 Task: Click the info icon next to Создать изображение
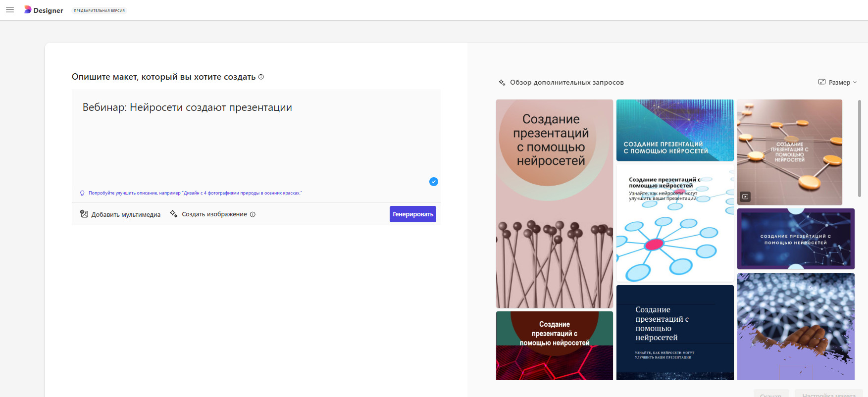click(253, 214)
